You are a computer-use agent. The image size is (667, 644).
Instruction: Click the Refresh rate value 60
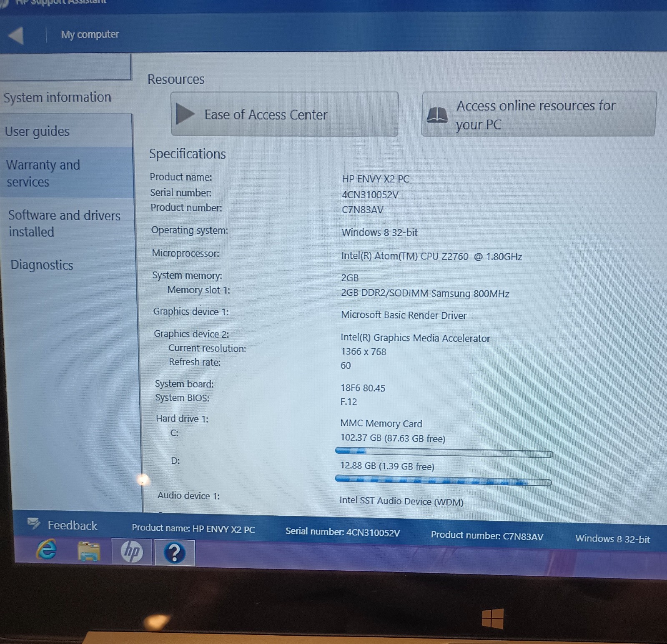(x=346, y=365)
